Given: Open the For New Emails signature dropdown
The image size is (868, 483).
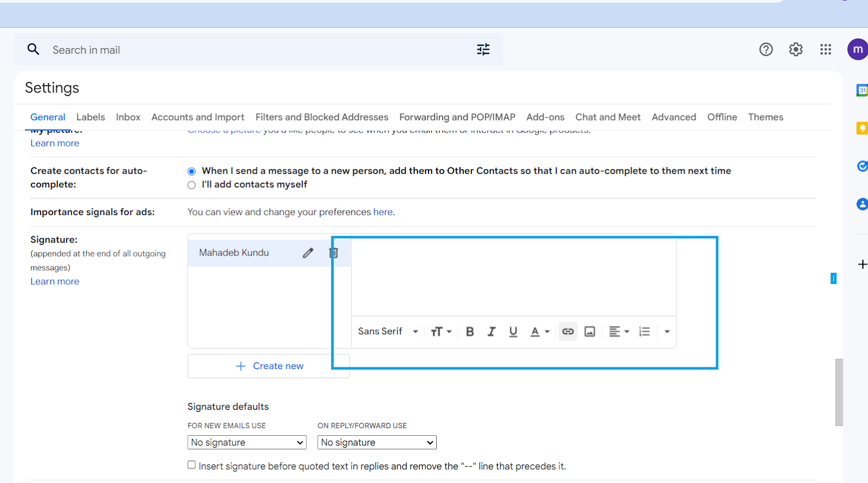Looking at the screenshot, I should coord(247,442).
